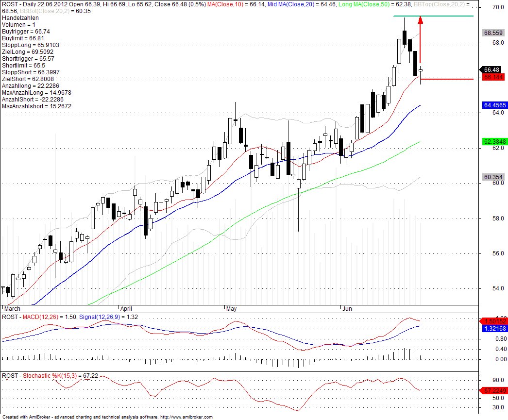
Task: Open the http://www.amibroker.com link
Action: point(186,417)
